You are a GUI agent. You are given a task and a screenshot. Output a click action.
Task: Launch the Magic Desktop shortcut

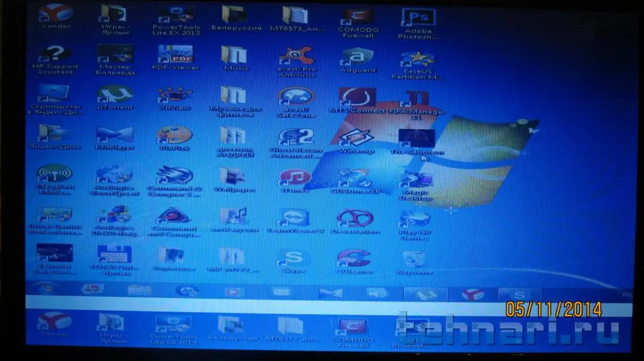click(x=417, y=185)
